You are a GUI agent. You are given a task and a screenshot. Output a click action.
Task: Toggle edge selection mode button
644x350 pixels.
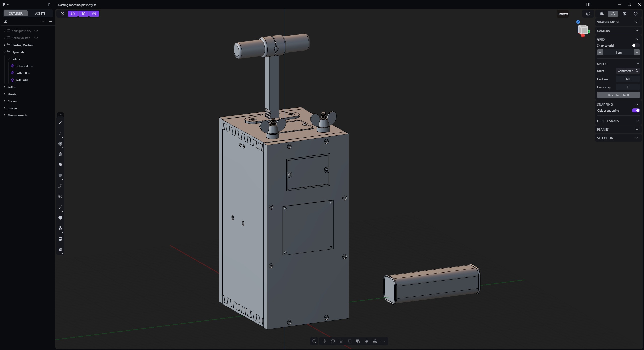point(73,14)
